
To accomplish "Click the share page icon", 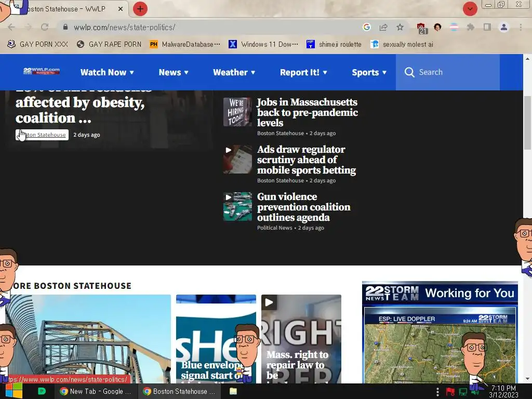I will click(383, 27).
